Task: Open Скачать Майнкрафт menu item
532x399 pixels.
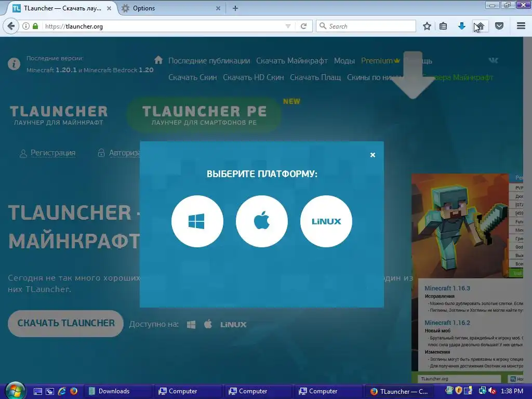Action: click(x=292, y=61)
